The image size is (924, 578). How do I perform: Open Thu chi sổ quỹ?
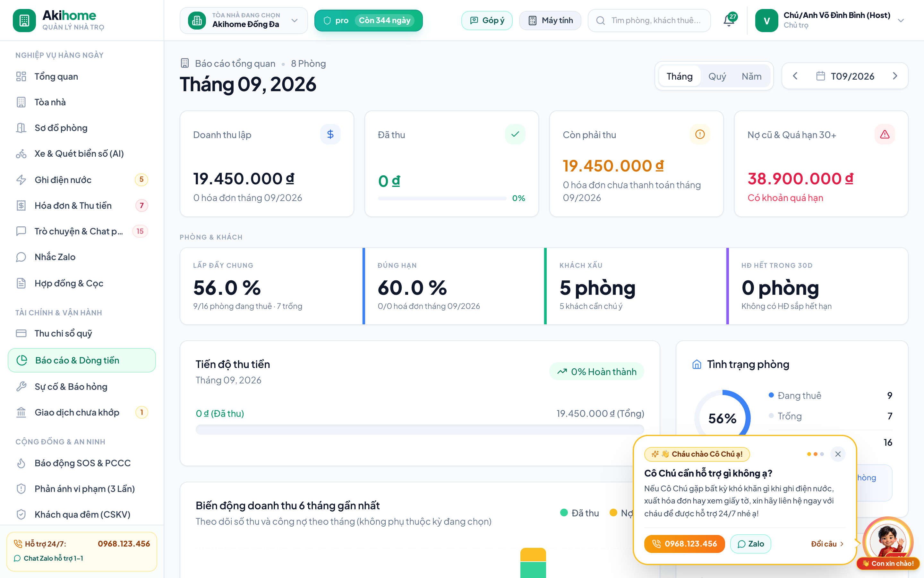coord(82,333)
